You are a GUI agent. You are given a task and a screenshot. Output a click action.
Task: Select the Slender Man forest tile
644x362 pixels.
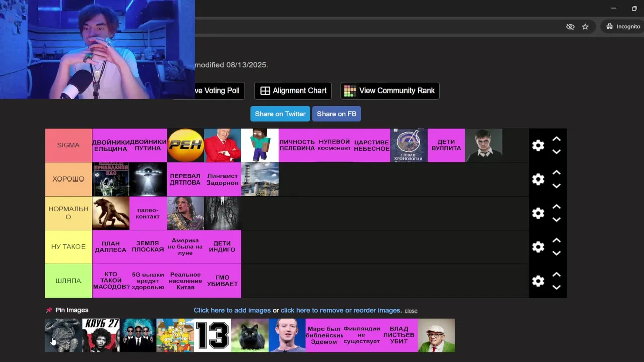pyautogui.click(x=223, y=213)
